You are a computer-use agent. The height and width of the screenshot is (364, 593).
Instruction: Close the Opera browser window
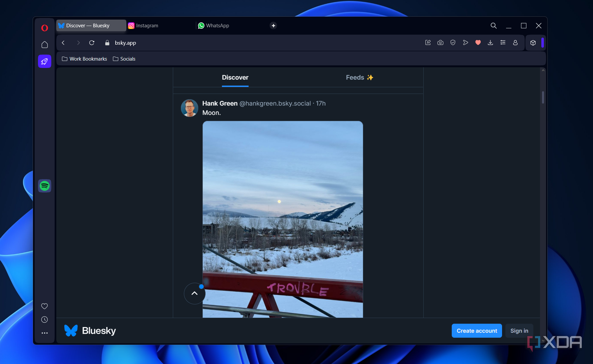click(x=539, y=26)
